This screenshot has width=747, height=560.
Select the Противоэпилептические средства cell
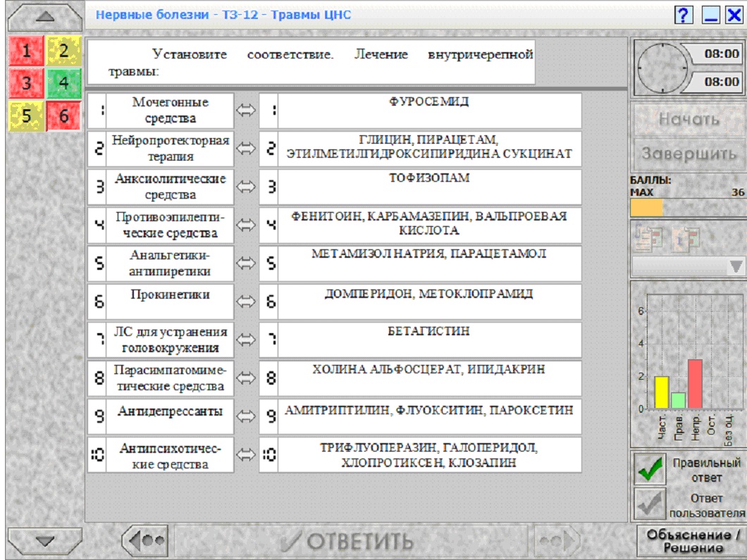tap(170, 225)
